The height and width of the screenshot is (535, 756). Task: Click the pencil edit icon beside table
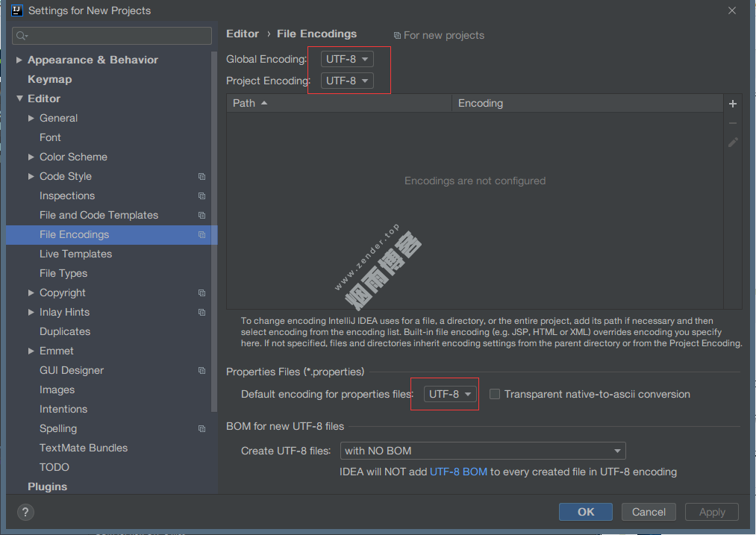(x=732, y=142)
